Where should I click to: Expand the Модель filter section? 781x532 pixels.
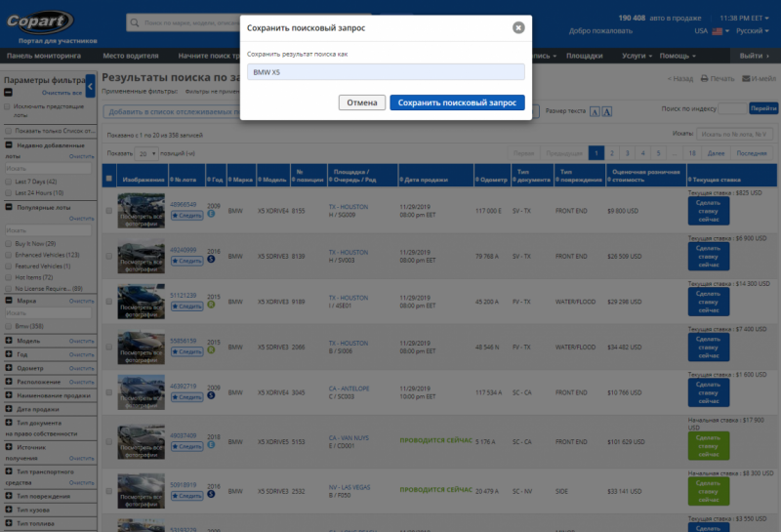[9, 341]
